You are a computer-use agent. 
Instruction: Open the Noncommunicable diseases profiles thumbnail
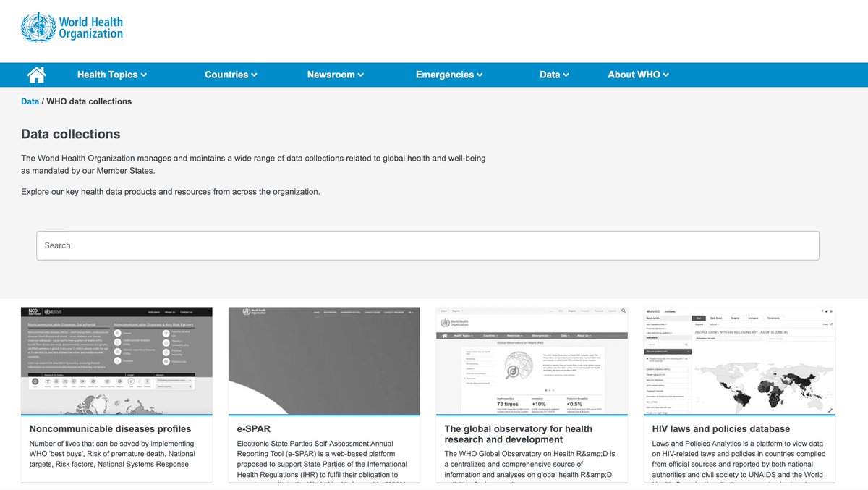click(117, 361)
